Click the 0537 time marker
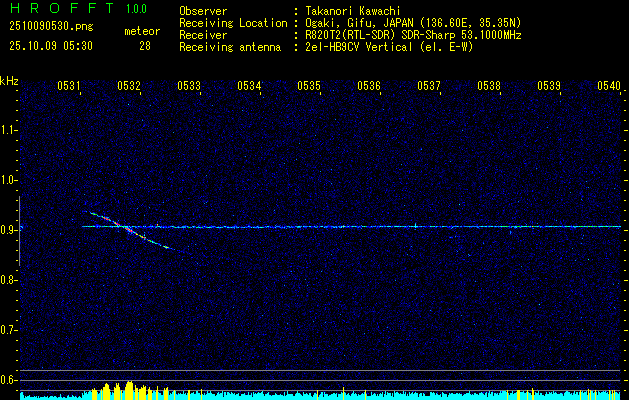Screen dimensions: 629x400 tap(429, 85)
